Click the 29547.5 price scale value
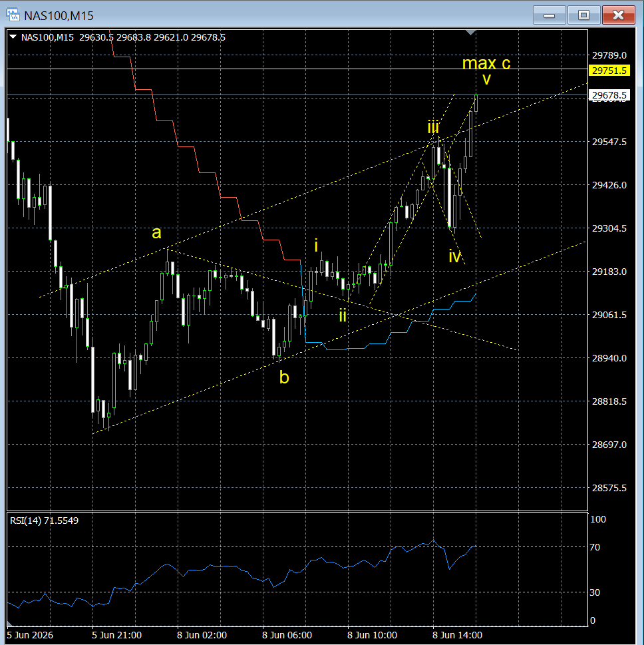Image resolution: width=644 pixels, height=645 pixels. click(609, 142)
